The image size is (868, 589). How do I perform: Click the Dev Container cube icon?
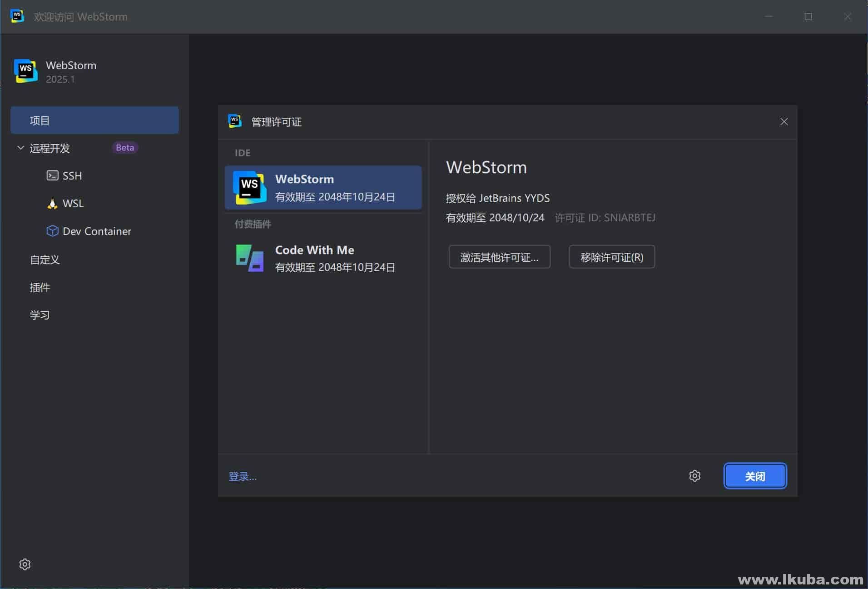pyautogui.click(x=52, y=231)
